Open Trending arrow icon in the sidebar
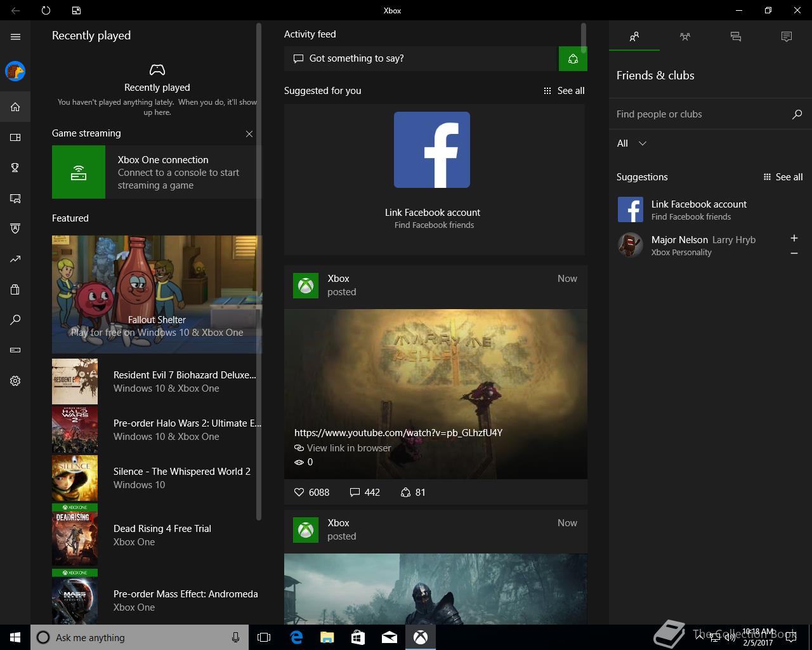This screenshot has width=812, height=650. point(15,259)
